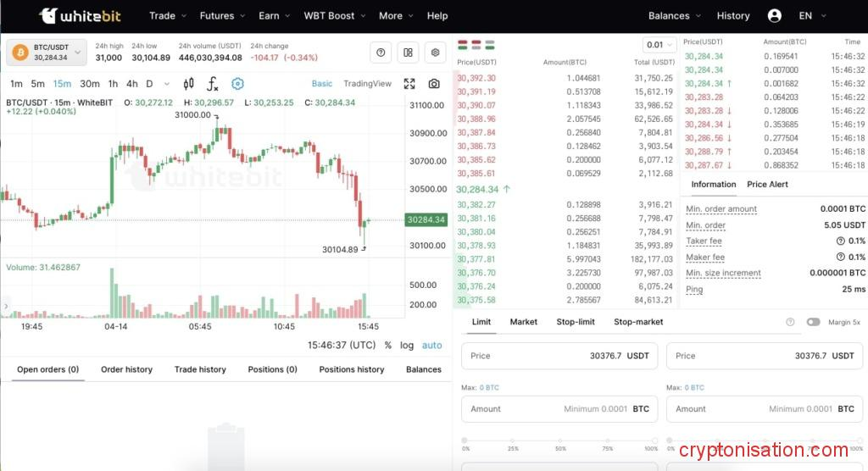The width and height of the screenshot is (868, 471).
Task: Expand the WBT Boost menu
Action: pyautogui.click(x=334, y=16)
